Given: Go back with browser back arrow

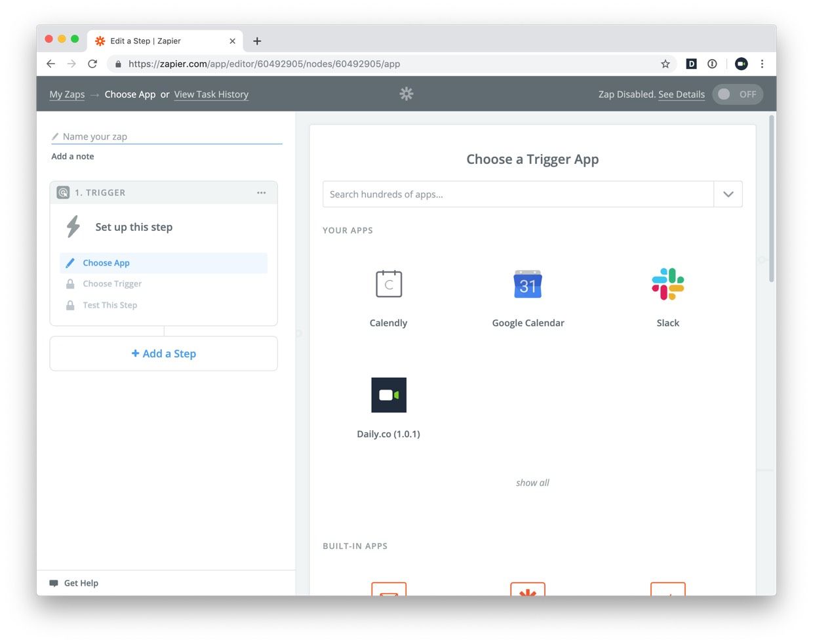Looking at the screenshot, I should point(50,64).
